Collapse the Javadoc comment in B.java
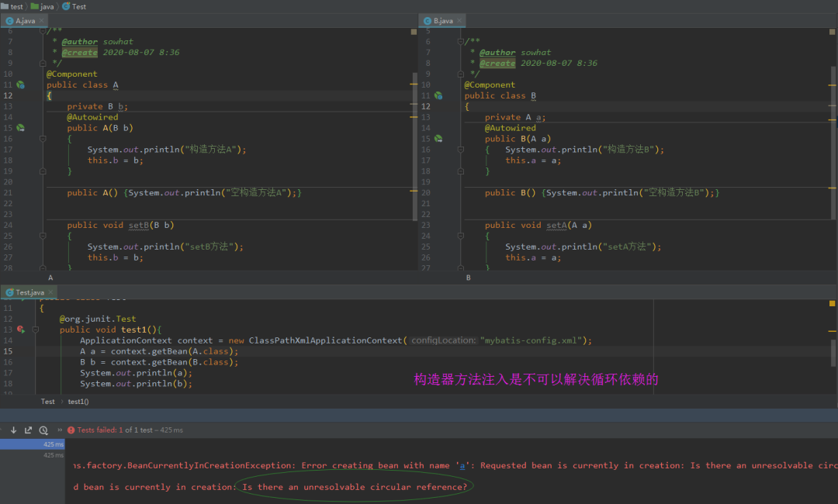Screen dimensions: 838x504 tap(461, 42)
